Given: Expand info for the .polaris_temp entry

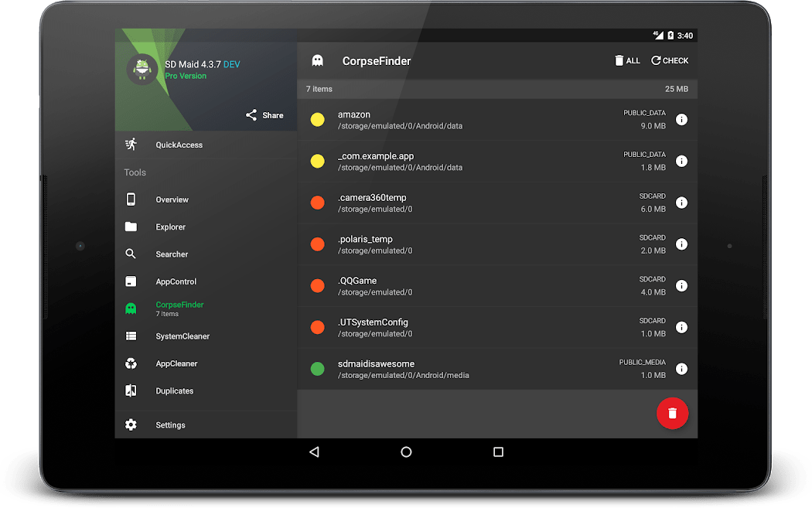Looking at the screenshot, I should [x=681, y=244].
